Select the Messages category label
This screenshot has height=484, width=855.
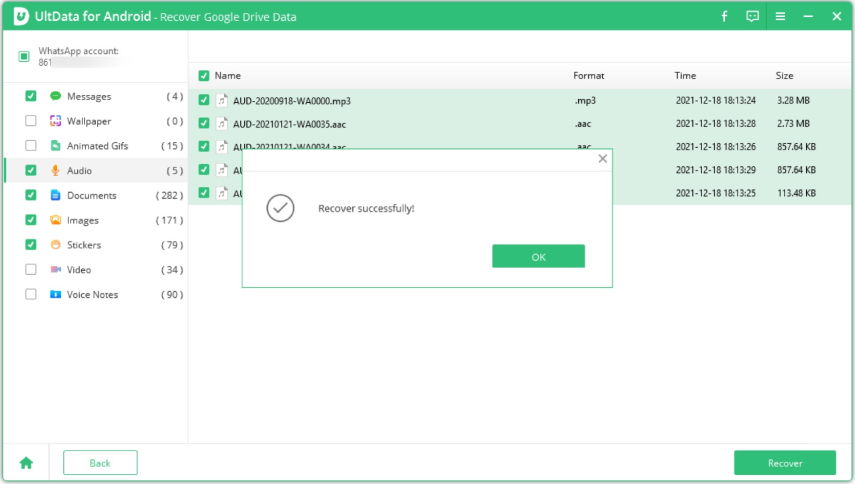[x=89, y=96]
